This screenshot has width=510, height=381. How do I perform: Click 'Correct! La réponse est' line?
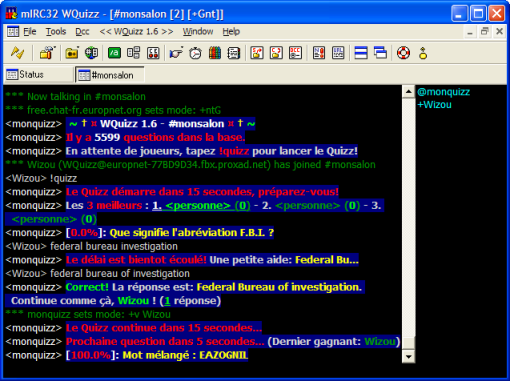click(214, 287)
